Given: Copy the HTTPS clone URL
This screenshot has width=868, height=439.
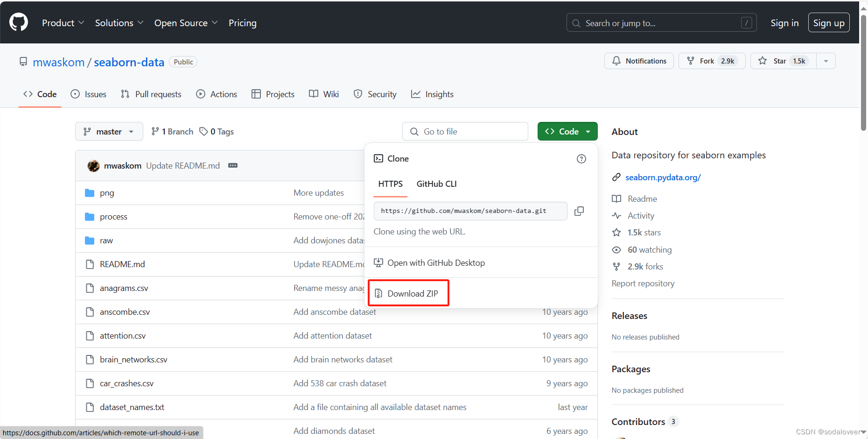Looking at the screenshot, I should (x=579, y=211).
